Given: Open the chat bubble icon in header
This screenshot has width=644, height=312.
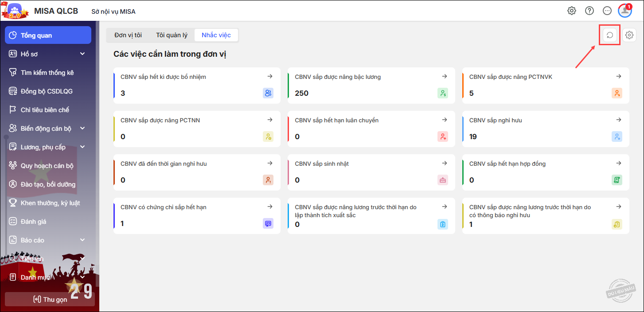Looking at the screenshot, I should [607, 11].
